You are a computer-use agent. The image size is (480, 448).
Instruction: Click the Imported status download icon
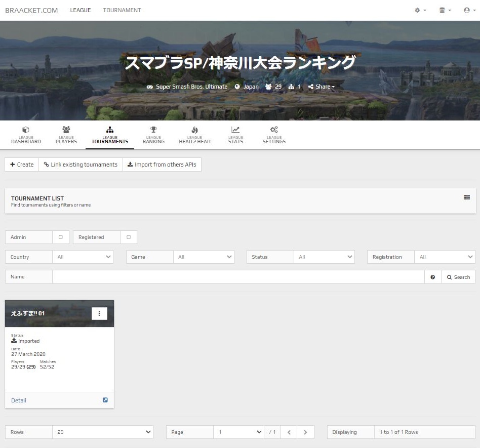[x=14, y=340]
